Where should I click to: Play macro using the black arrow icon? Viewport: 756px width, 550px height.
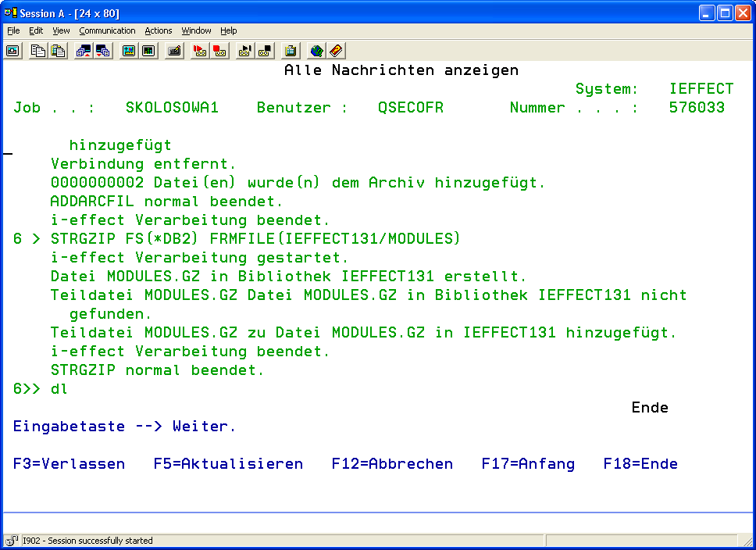point(244,51)
